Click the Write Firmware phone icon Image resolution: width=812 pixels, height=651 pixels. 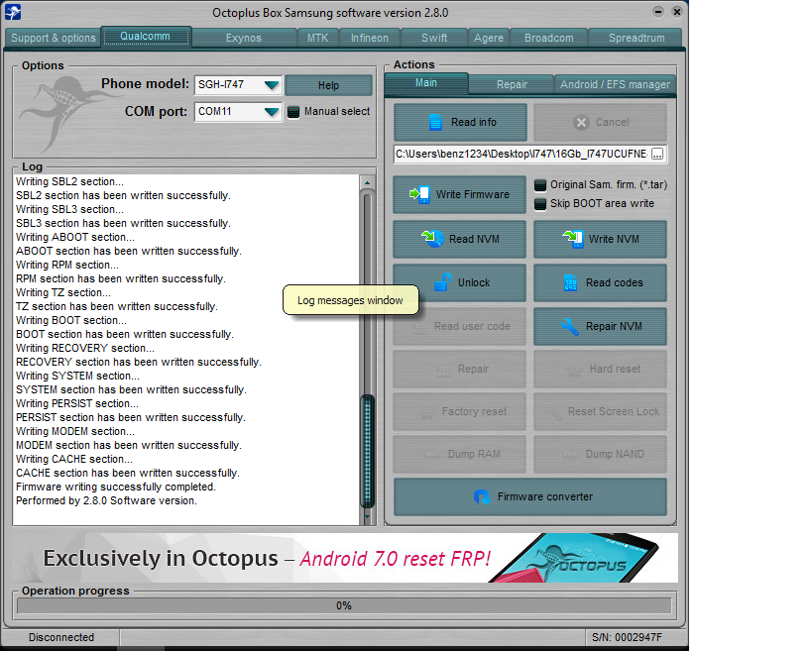(419, 194)
